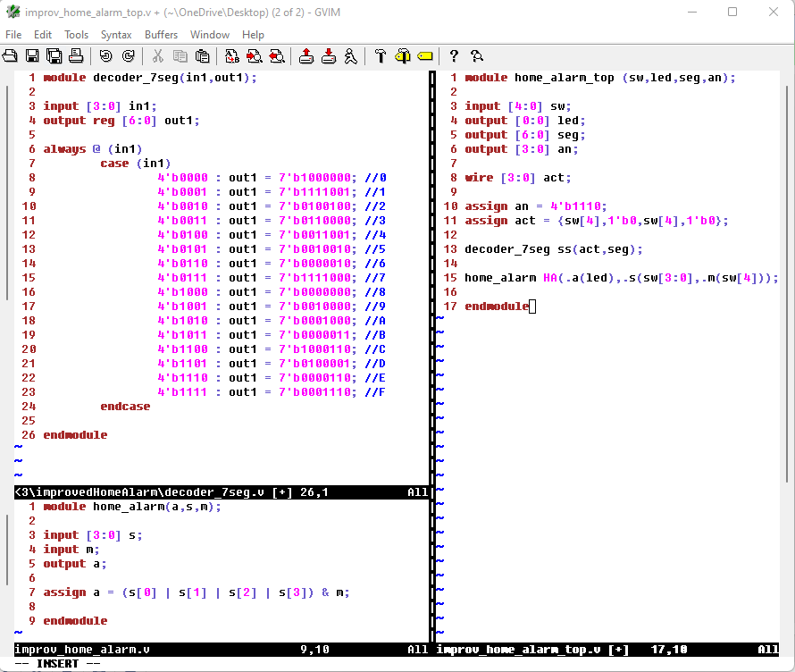Undo the last change with toolbar icon
The width and height of the screenshot is (795, 672).
[106, 56]
